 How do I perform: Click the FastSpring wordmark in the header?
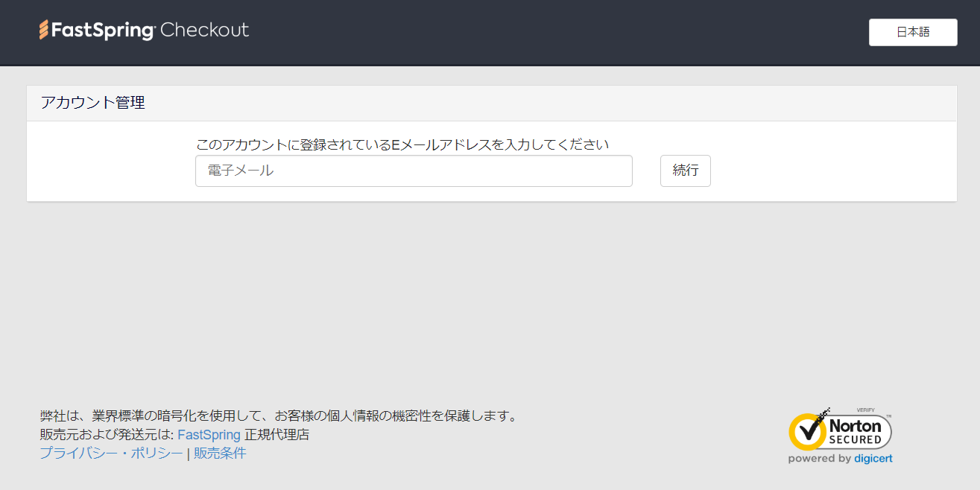[101, 31]
